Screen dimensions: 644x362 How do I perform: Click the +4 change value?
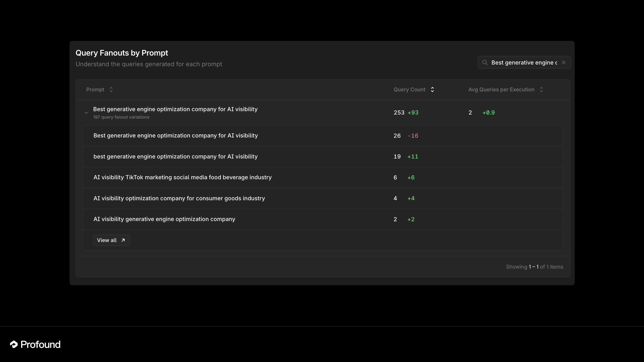411,198
